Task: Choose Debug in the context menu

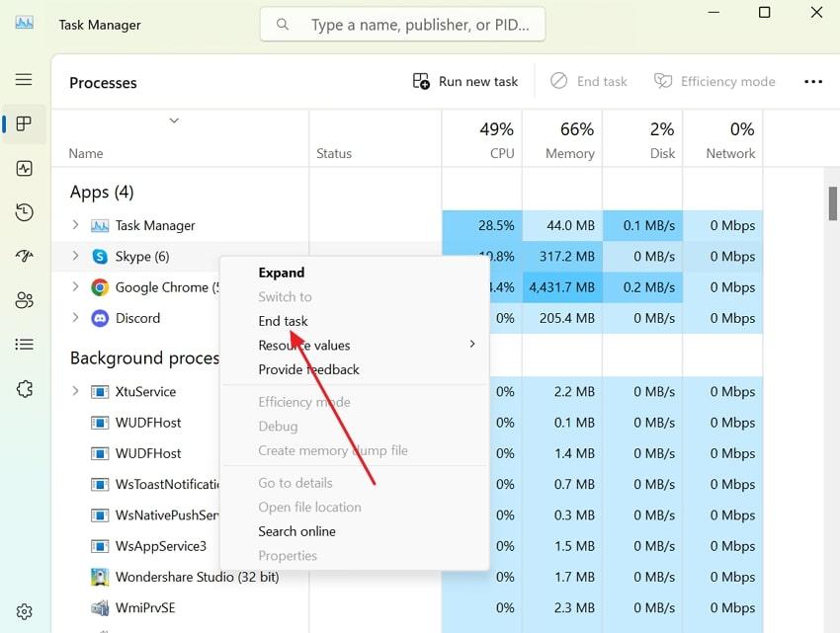Action: click(278, 427)
